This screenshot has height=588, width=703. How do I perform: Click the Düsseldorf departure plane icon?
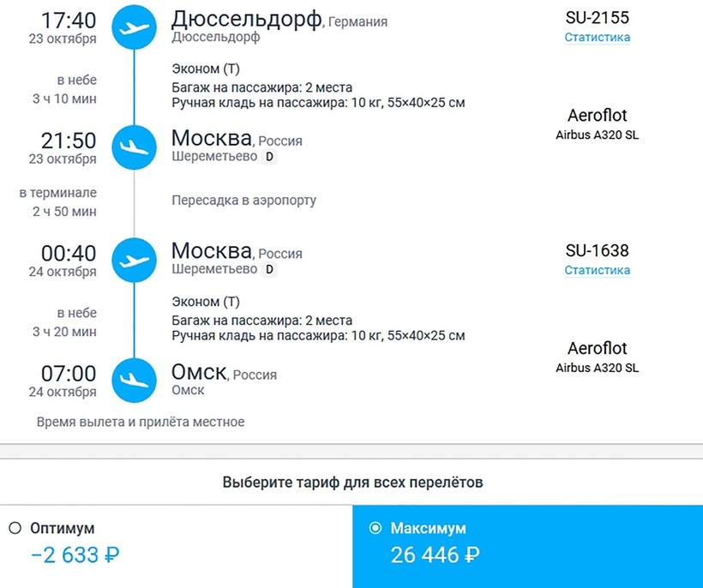pyautogui.click(x=135, y=27)
